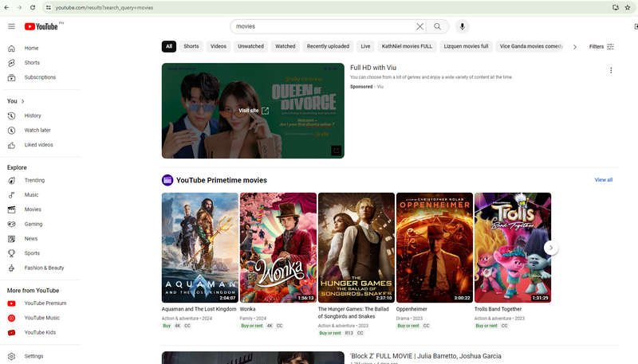Screen dimensions: 638x364
Task: Select the Watched filter chip
Action: pos(286,46)
